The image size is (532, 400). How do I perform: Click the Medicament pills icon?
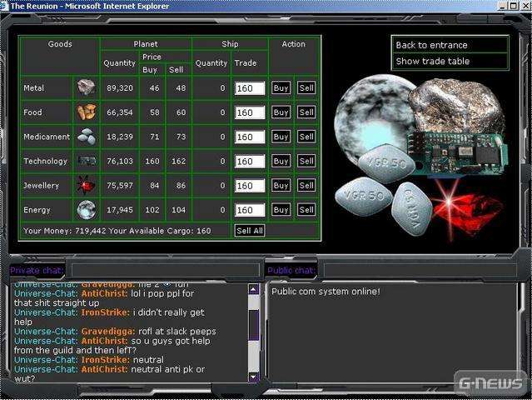(86, 137)
